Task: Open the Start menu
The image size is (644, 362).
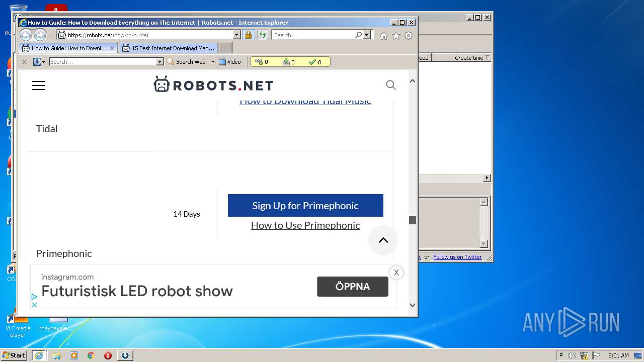Action: (x=14, y=355)
